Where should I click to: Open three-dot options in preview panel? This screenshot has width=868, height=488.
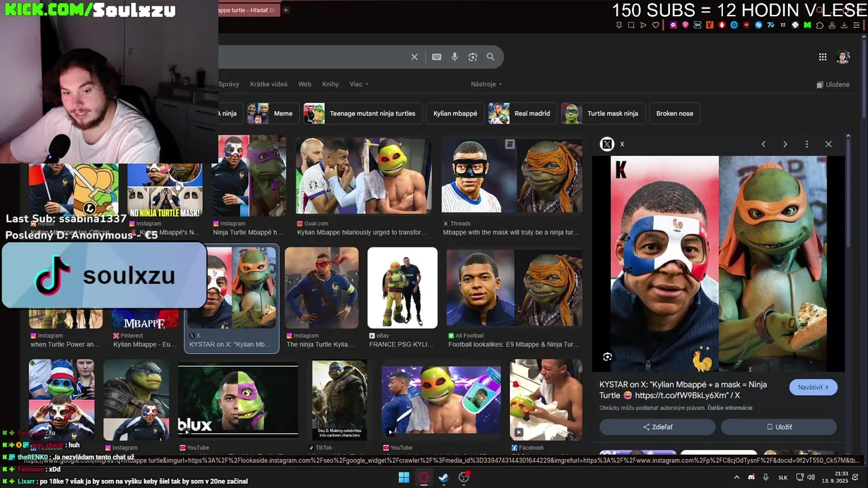(x=807, y=144)
